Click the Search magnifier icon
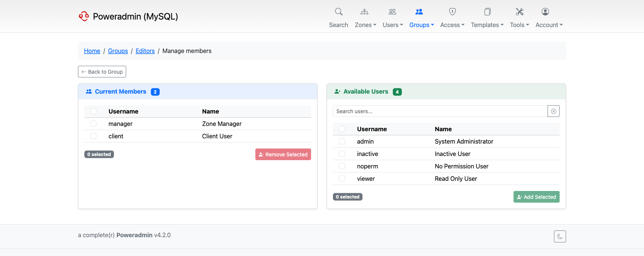This screenshot has width=644, height=256. click(339, 12)
